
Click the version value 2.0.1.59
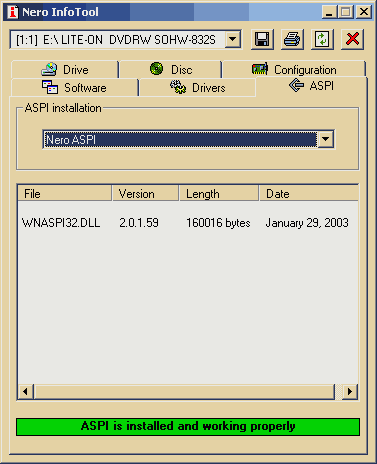[139, 223]
